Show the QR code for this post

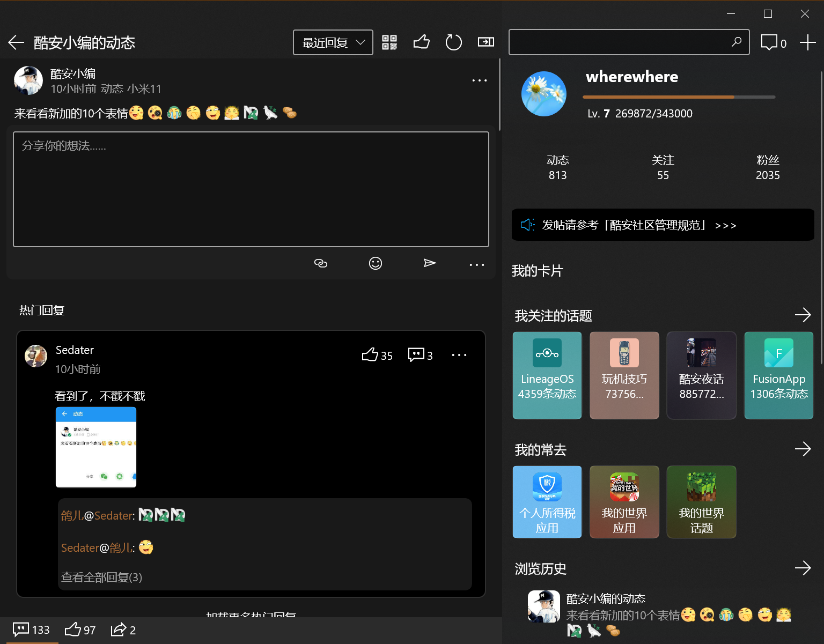pos(389,42)
